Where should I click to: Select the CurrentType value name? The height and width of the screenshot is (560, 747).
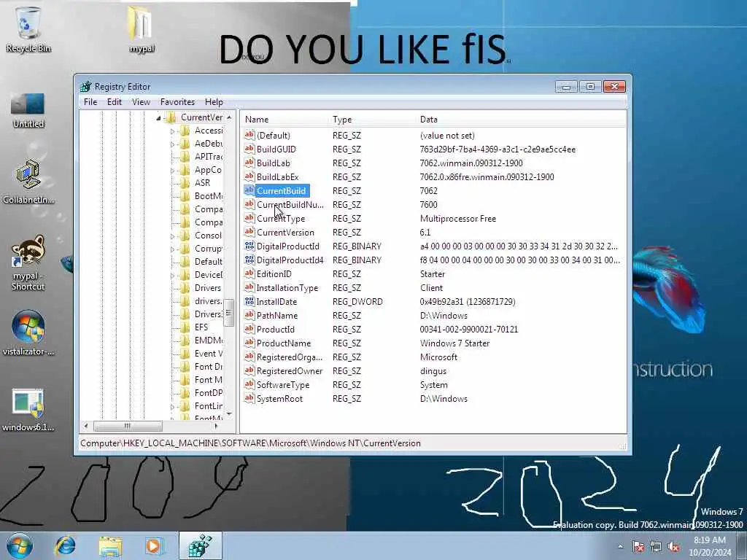[x=281, y=219]
